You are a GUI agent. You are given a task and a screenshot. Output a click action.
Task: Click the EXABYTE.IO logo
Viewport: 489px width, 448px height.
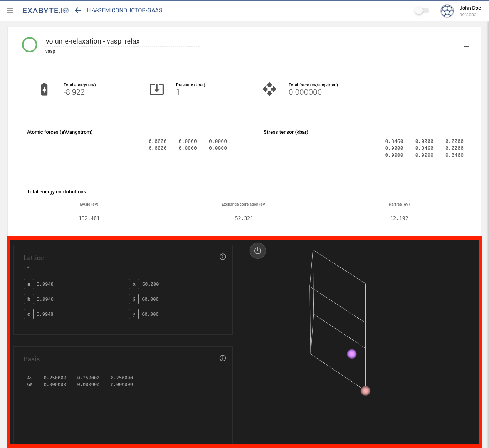pyautogui.click(x=45, y=10)
